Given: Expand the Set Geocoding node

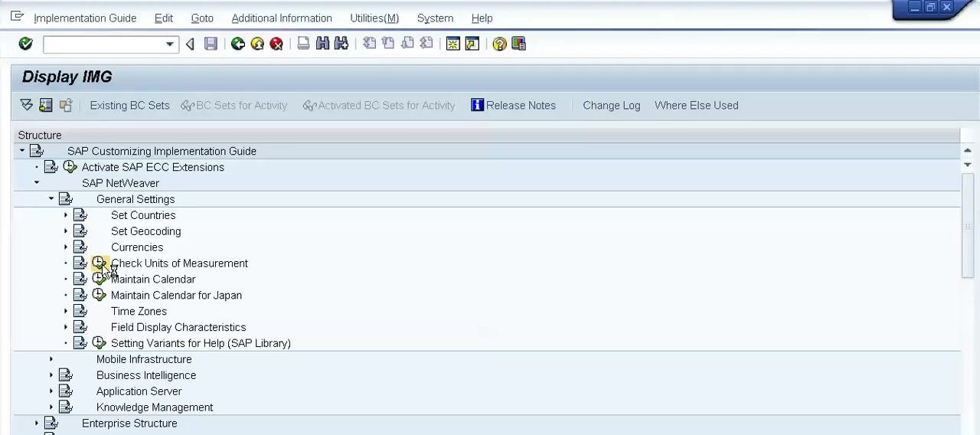Looking at the screenshot, I should [x=66, y=231].
